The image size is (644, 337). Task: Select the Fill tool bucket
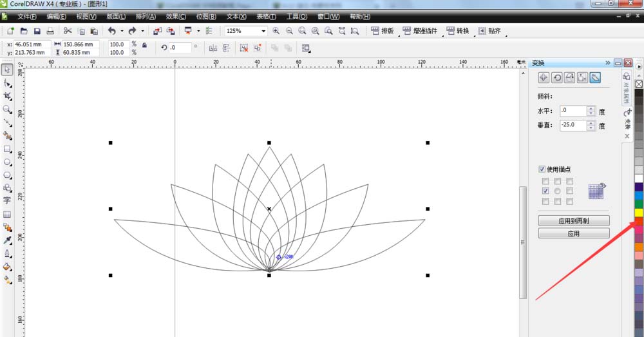coord(7,266)
